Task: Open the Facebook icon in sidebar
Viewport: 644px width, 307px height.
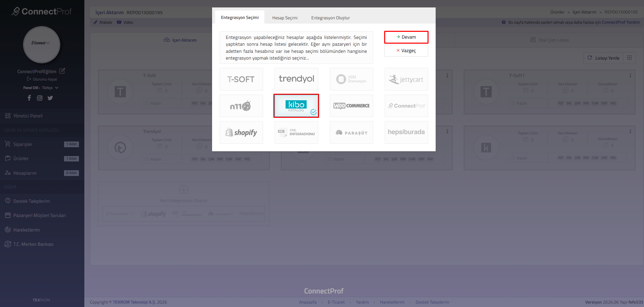Action: coord(29,98)
